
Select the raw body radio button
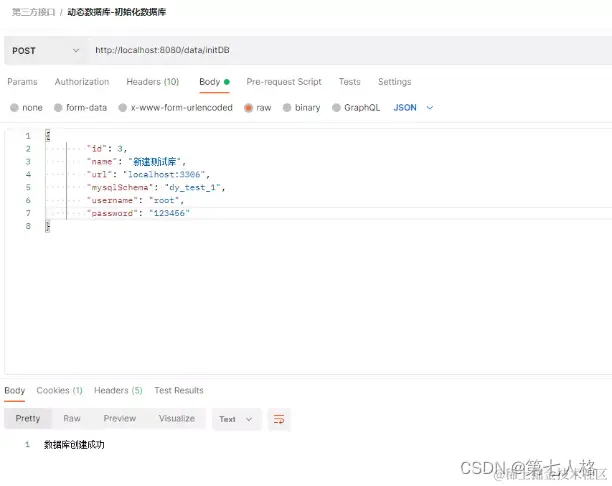tap(248, 108)
